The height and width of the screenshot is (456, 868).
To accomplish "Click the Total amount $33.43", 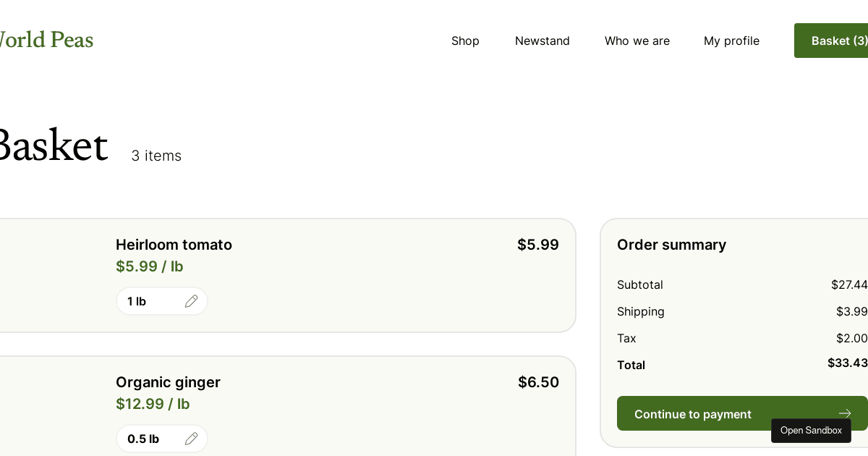I will coord(848,363).
